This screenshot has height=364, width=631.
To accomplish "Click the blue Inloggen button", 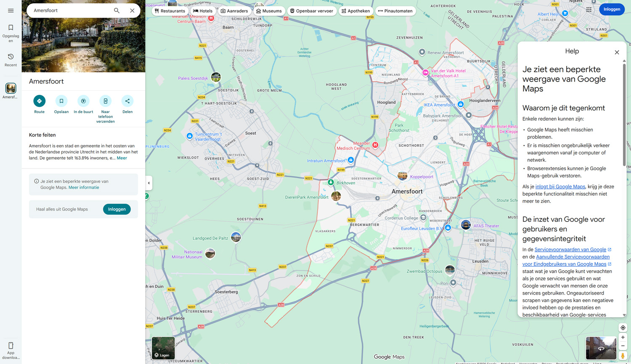I will (x=612, y=9).
